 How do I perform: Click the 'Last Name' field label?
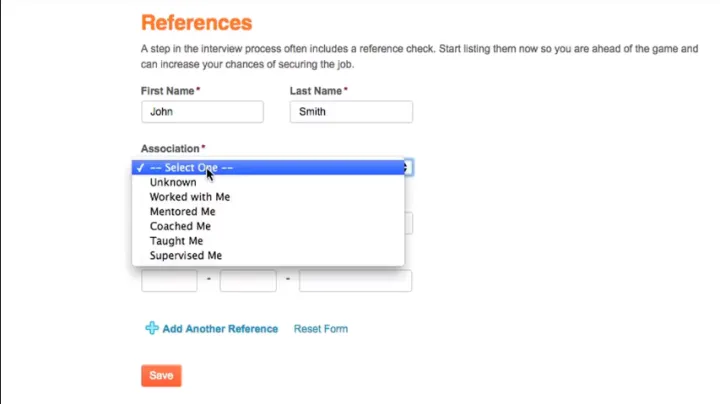click(x=316, y=91)
